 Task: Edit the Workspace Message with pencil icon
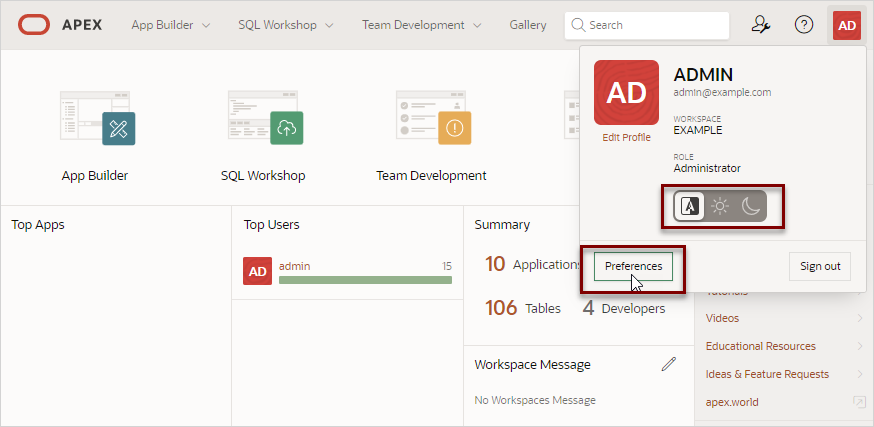coord(668,365)
